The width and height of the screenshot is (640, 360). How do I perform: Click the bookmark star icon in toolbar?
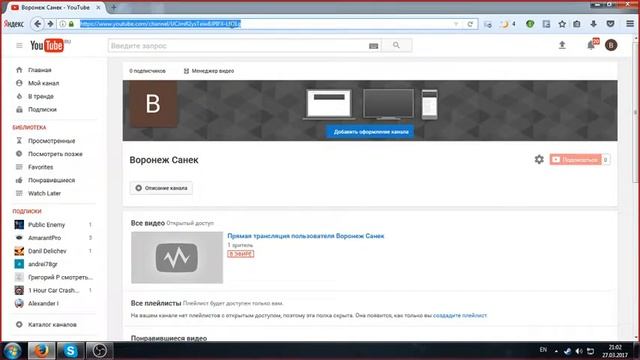tap(562, 24)
